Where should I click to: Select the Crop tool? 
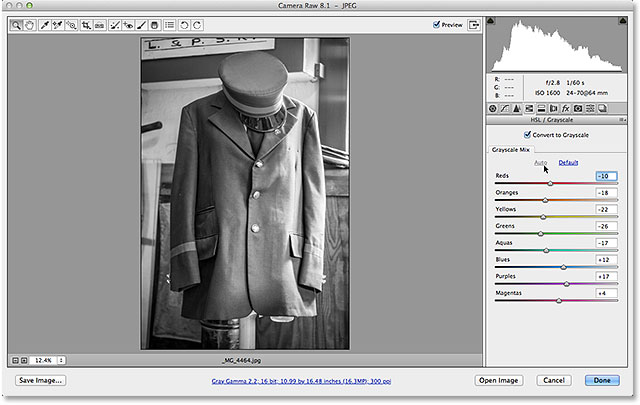89,24
